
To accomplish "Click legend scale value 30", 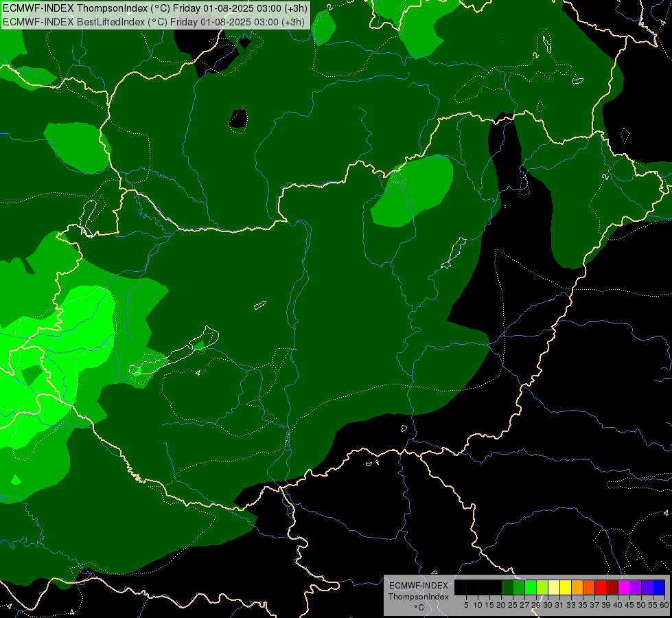I will click(x=548, y=605).
